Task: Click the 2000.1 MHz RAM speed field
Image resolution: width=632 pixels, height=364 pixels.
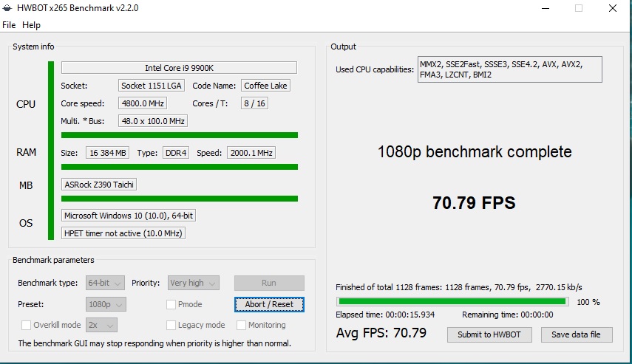Action: 251,153
